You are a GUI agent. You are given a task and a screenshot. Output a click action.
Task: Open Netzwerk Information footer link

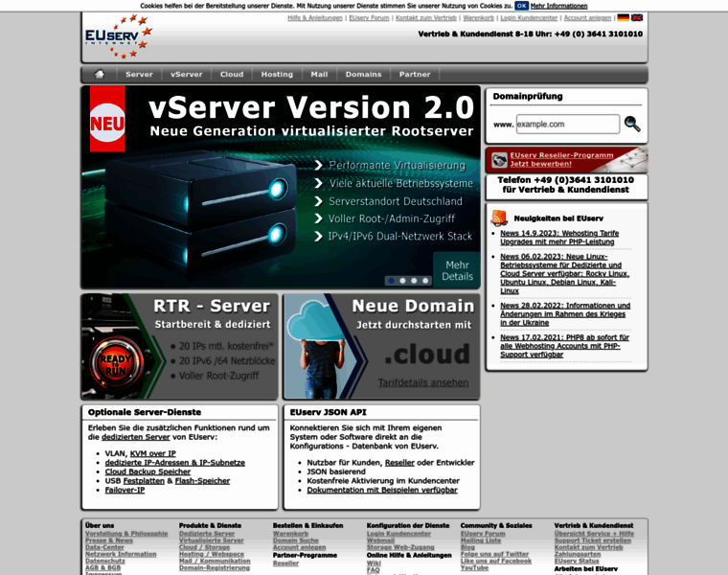(121, 554)
